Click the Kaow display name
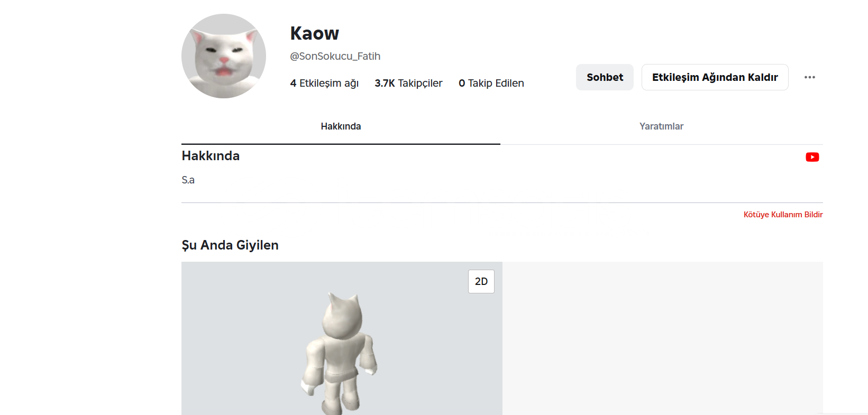 point(314,33)
